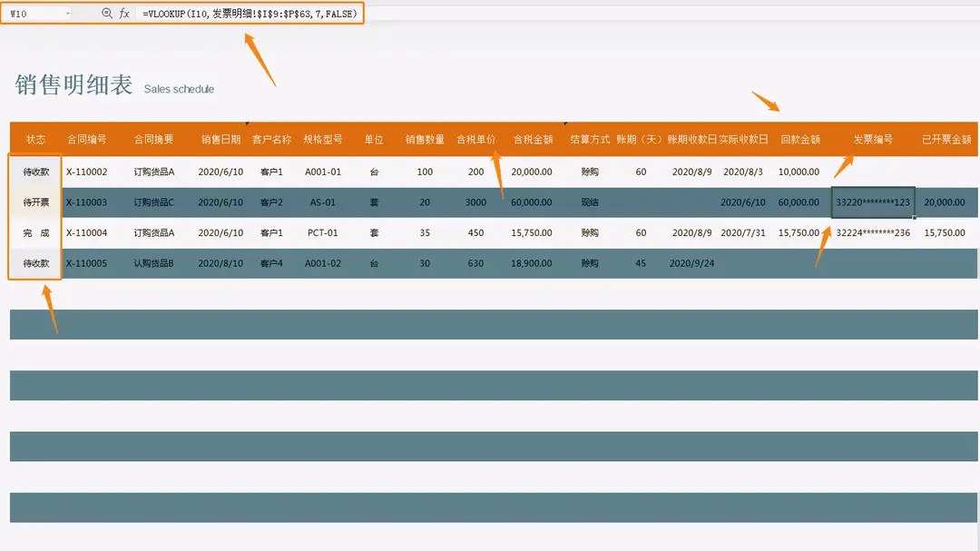Click the 认购货品B summary cell
The width and height of the screenshot is (980, 551).
click(153, 263)
